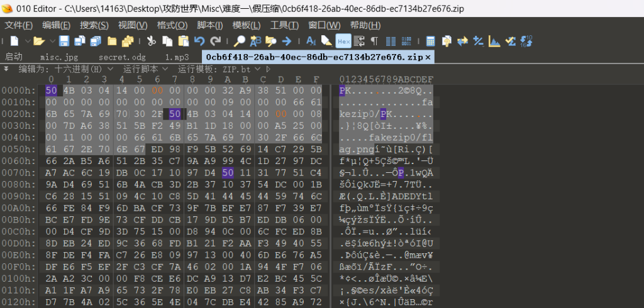Open the Checksum tool icon
The width and height of the screenshot is (644, 308).
511,41
